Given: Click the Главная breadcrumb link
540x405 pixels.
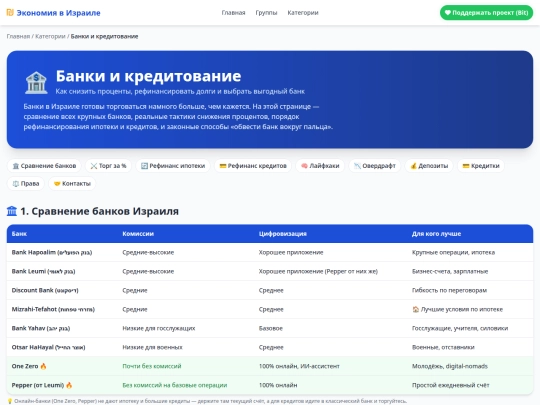Looking at the screenshot, I should click(18, 36).
